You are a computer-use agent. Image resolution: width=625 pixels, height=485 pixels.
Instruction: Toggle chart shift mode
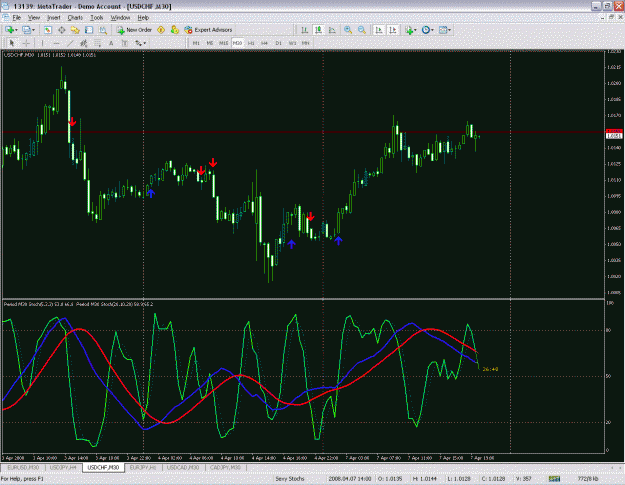[393, 30]
